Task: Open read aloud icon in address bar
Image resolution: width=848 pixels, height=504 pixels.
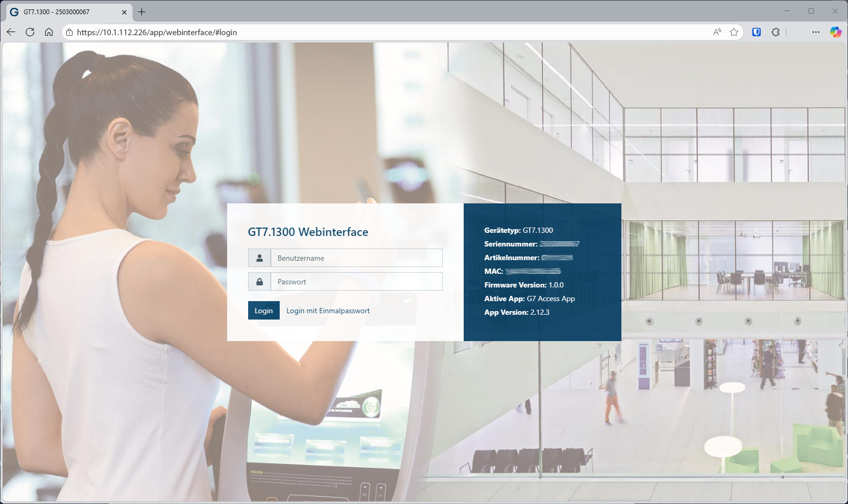Action: 717,32
